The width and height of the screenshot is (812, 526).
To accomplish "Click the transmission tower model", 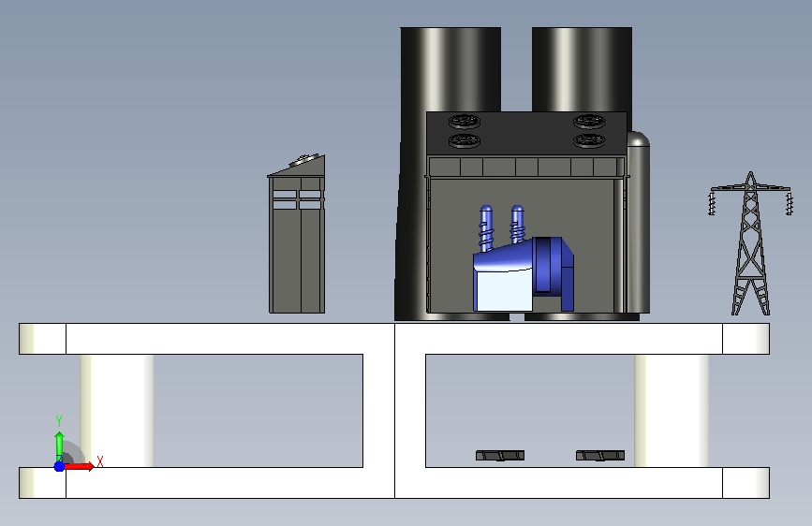I will pos(750,243).
